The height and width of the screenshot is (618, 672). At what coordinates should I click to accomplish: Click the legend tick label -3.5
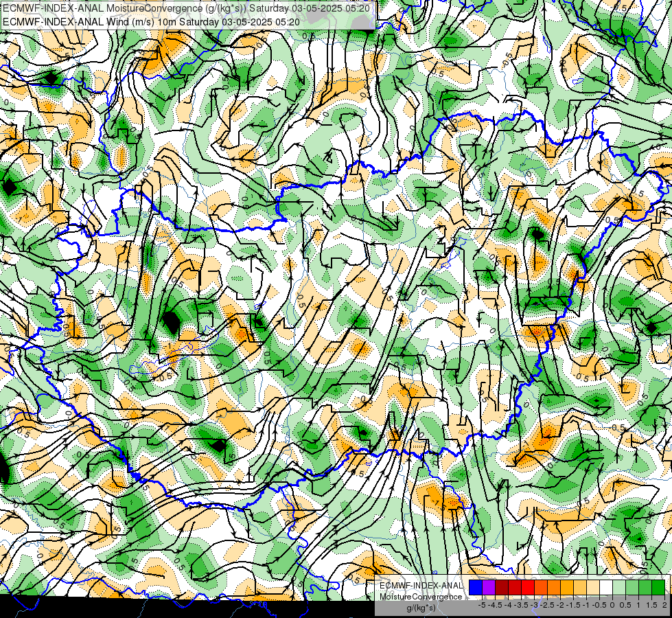point(521,605)
